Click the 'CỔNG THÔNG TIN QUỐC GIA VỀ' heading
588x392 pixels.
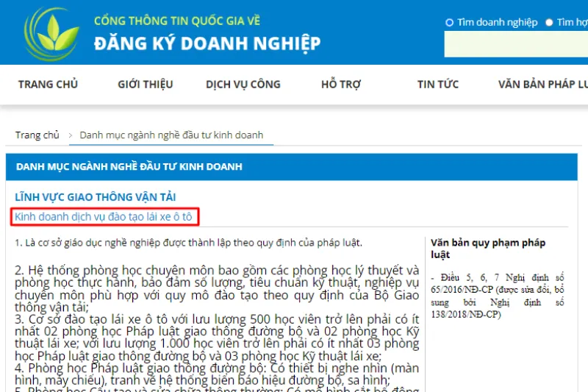tap(176, 21)
